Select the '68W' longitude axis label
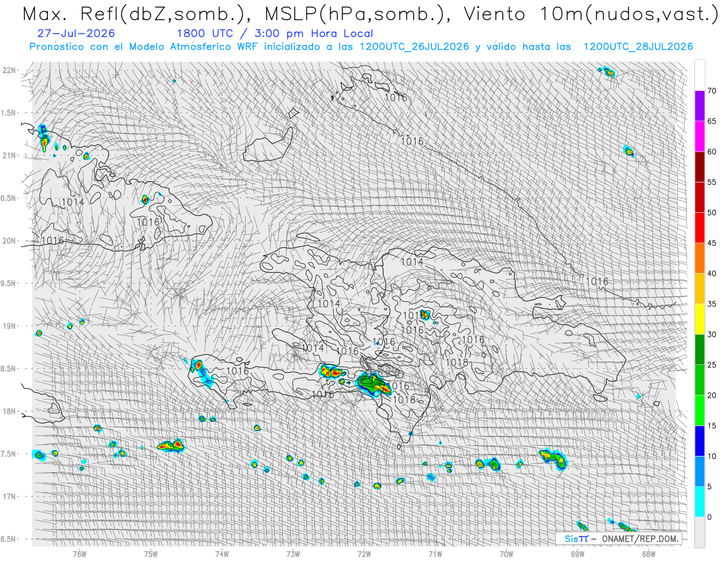 [649, 554]
